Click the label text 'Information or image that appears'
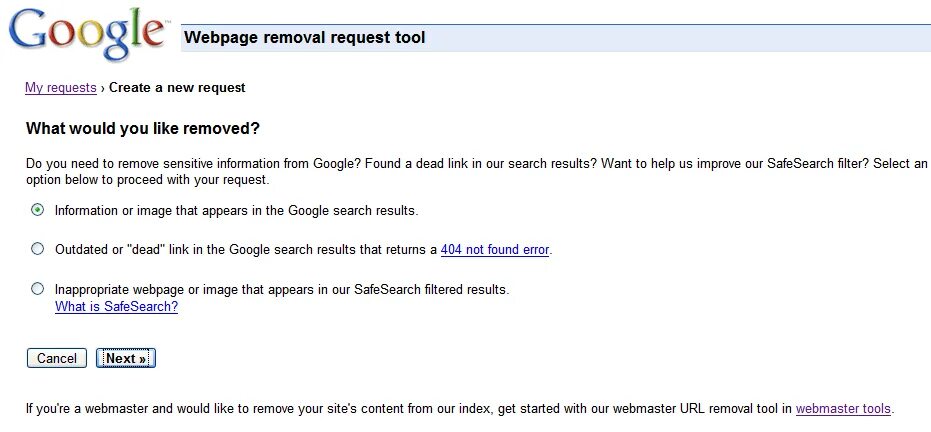 click(236, 211)
